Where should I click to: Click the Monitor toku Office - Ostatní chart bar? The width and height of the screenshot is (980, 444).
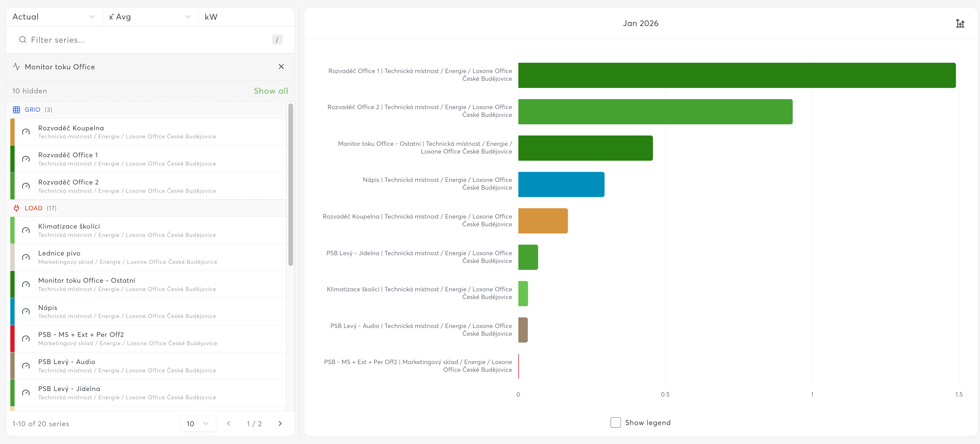click(585, 148)
